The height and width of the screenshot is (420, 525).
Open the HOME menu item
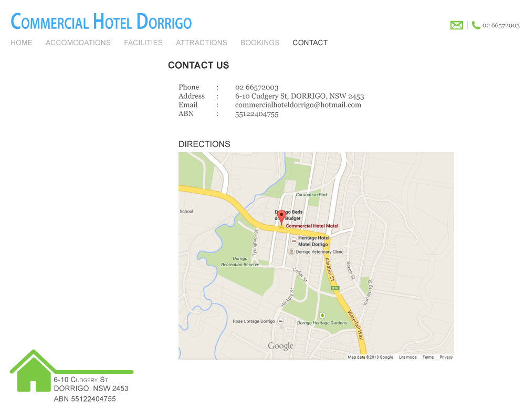[22, 43]
